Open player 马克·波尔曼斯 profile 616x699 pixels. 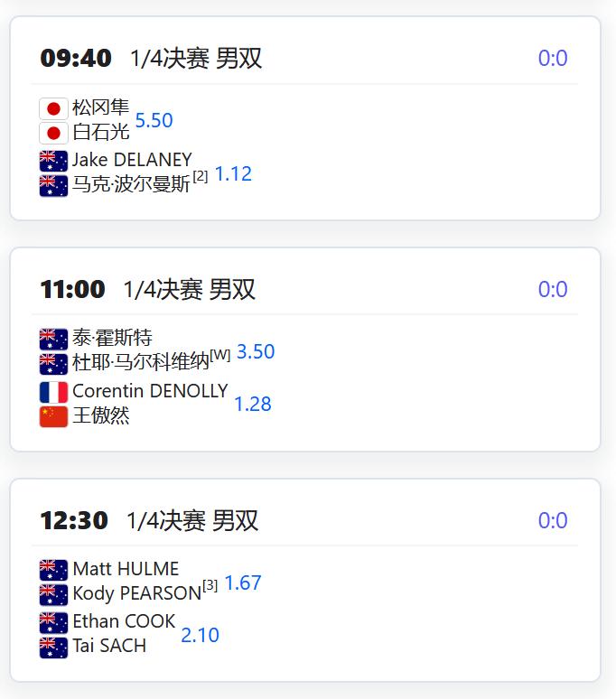pyautogui.click(x=131, y=185)
